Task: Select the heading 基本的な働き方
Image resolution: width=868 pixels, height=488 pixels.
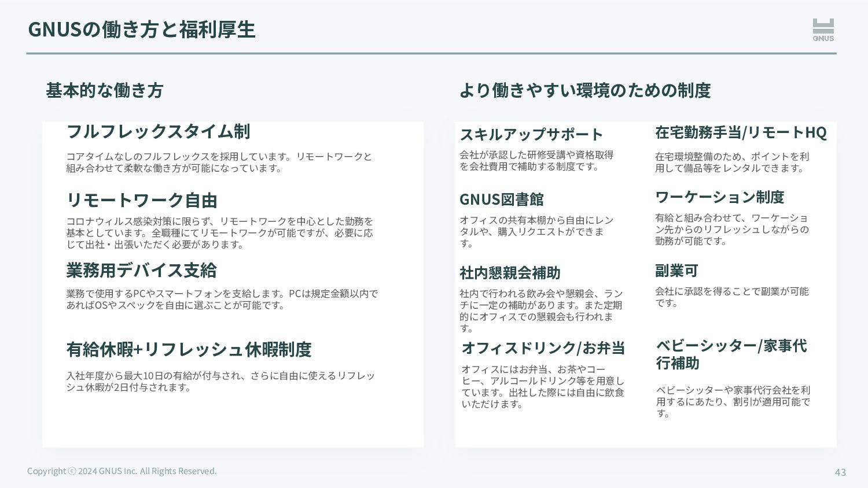Action: click(x=104, y=90)
